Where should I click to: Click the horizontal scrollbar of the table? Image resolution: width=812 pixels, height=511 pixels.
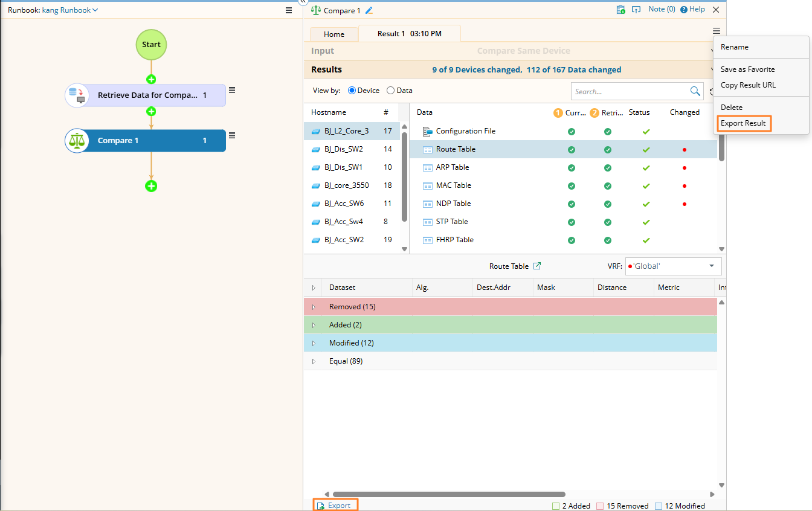(x=448, y=494)
